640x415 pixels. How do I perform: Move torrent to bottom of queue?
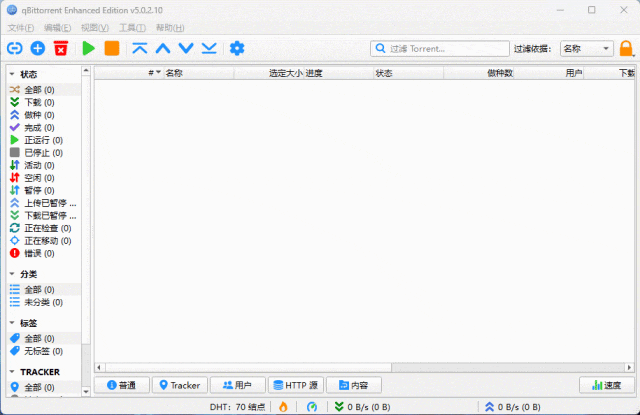click(209, 49)
